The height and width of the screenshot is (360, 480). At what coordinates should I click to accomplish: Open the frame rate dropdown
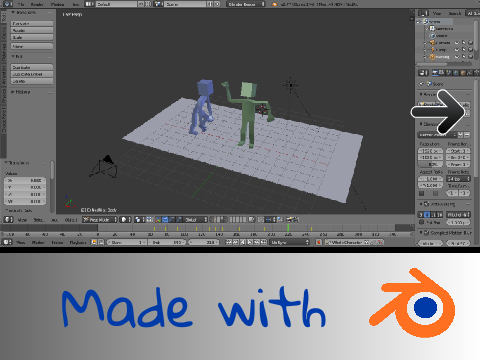(458, 179)
